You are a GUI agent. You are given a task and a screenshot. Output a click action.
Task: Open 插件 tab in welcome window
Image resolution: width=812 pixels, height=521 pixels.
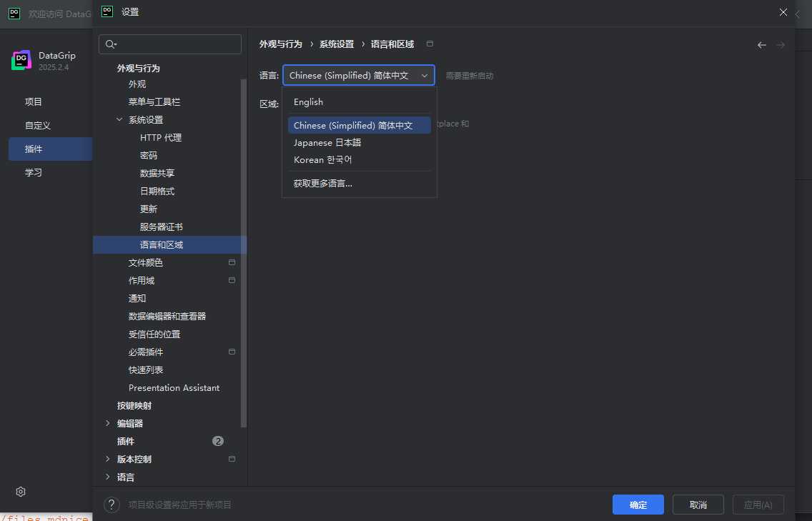[x=50, y=149]
